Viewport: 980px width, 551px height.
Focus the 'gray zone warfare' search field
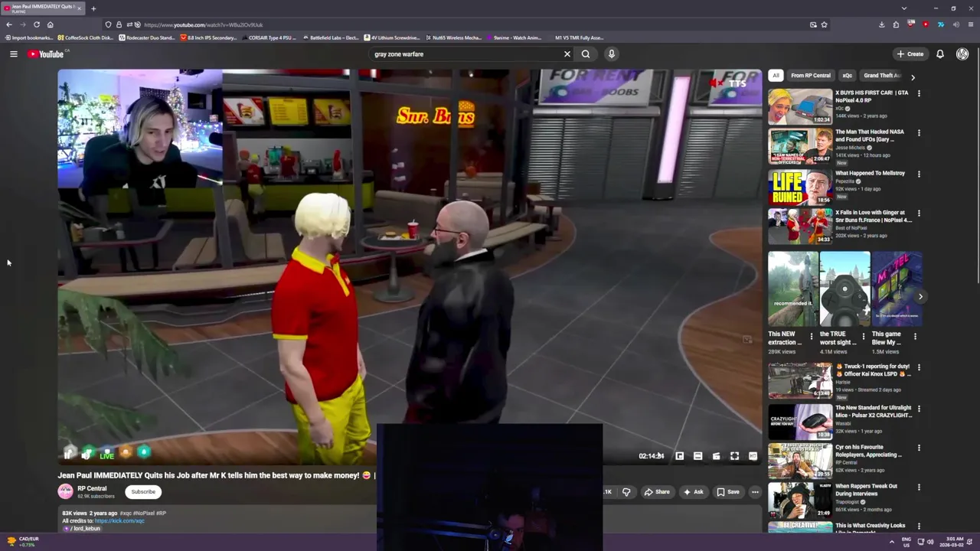(x=465, y=54)
